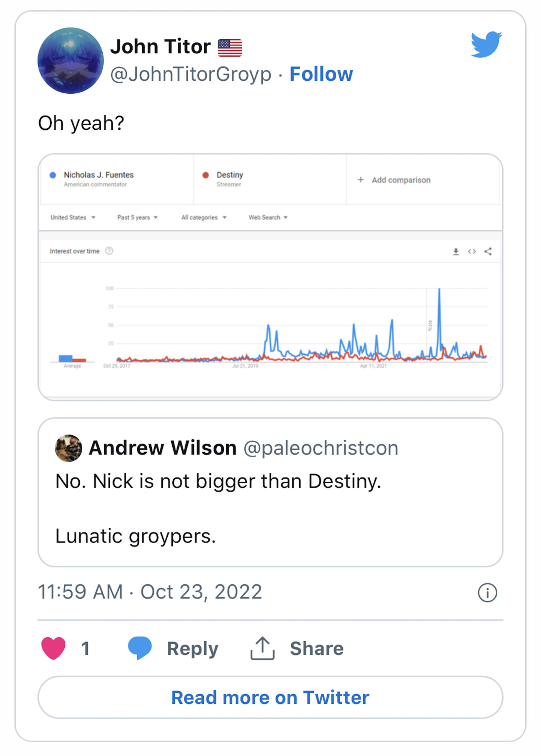Click the blue reply speech bubble icon
Viewport: 541px width, 756px height.
(x=140, y=648)
